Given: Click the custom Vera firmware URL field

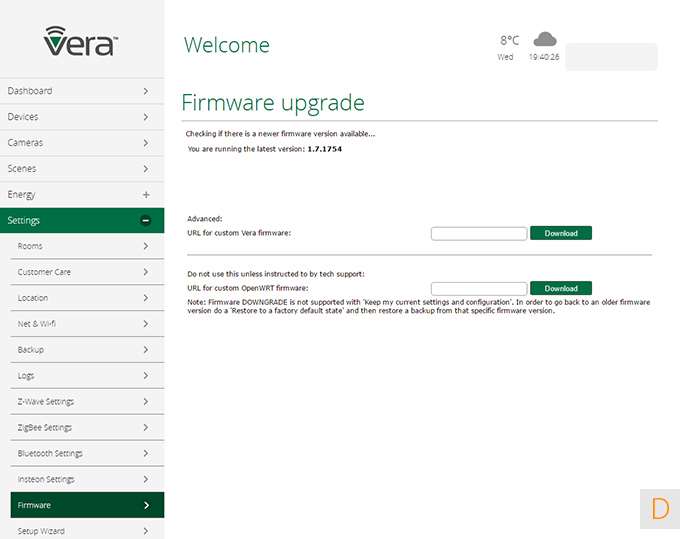Looking at the screenshot, I should (x=478, y=233).
